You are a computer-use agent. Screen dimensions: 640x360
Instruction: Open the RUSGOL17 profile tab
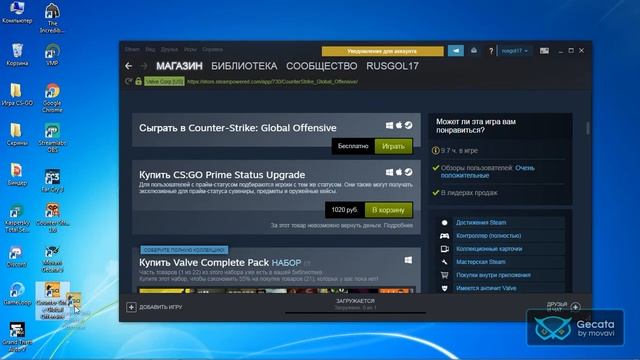pyautogui.click(x=392, y=66)
